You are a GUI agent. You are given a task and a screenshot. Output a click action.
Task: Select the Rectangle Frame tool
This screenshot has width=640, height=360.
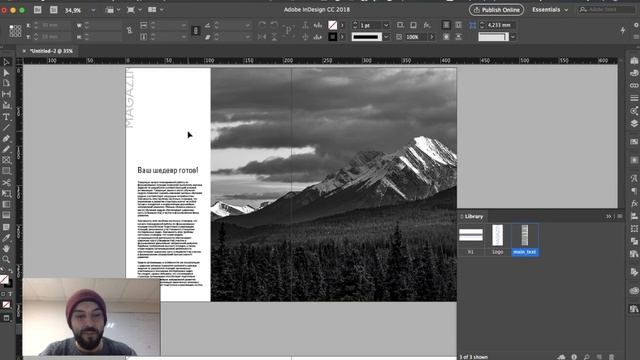(6, 160)
